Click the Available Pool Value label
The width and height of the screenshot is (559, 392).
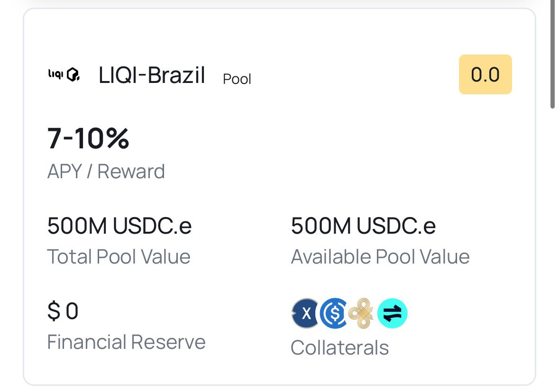380,256
